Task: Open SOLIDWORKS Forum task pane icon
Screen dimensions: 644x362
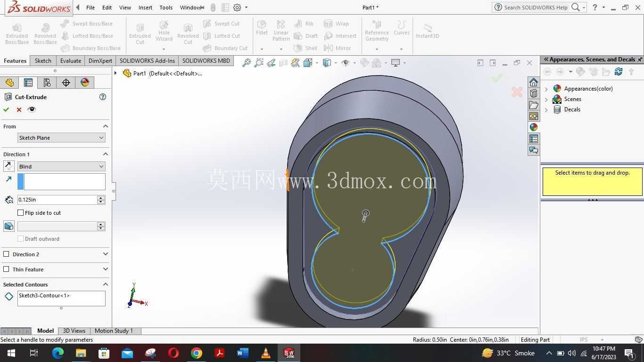Action: 533,150
